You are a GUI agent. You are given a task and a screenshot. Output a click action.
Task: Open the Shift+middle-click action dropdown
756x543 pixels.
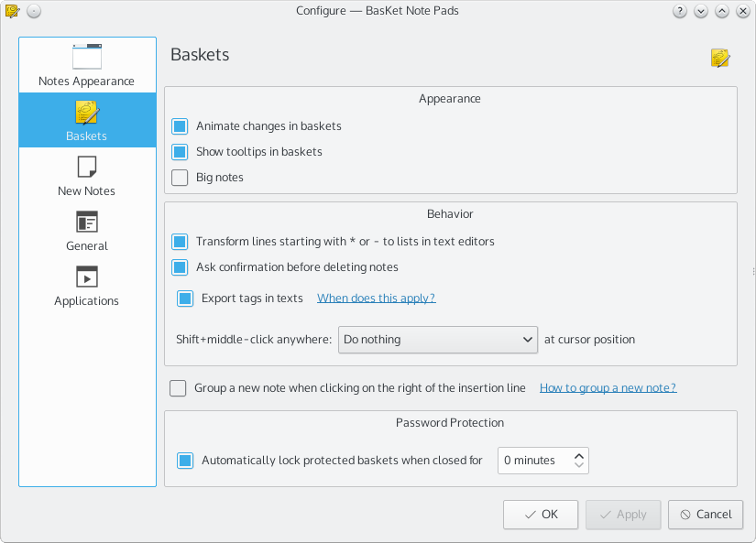point(438,340)
